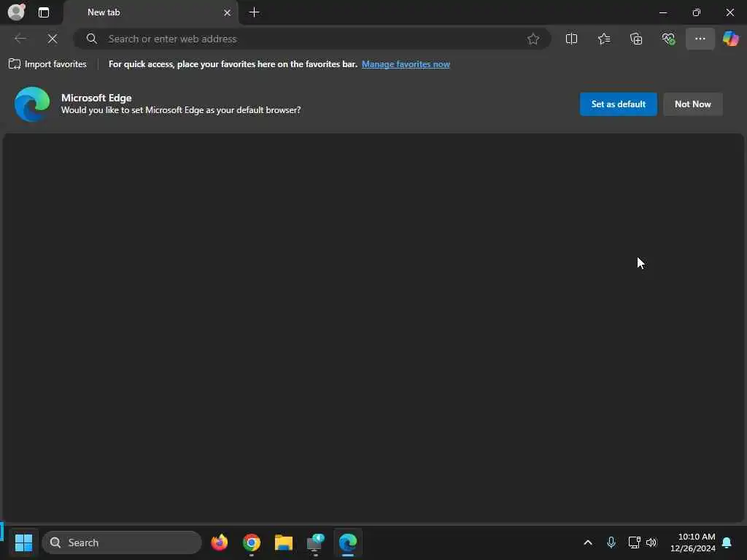This screenshot has width=747, height=560.
Task: Switch to Google Chrome in the taskbar
Action: click(x=252, y=542)
